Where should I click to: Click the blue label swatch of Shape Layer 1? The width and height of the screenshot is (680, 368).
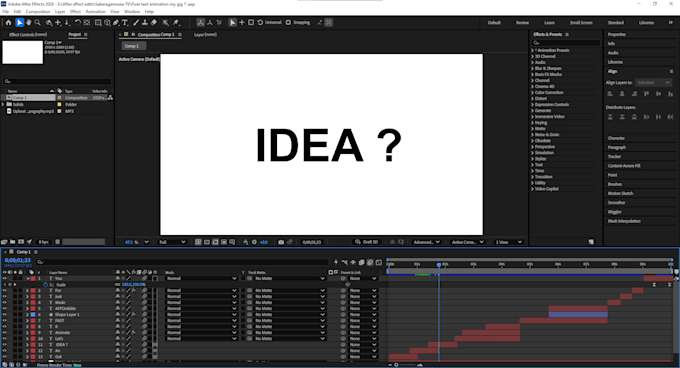[x=33, y=315]
